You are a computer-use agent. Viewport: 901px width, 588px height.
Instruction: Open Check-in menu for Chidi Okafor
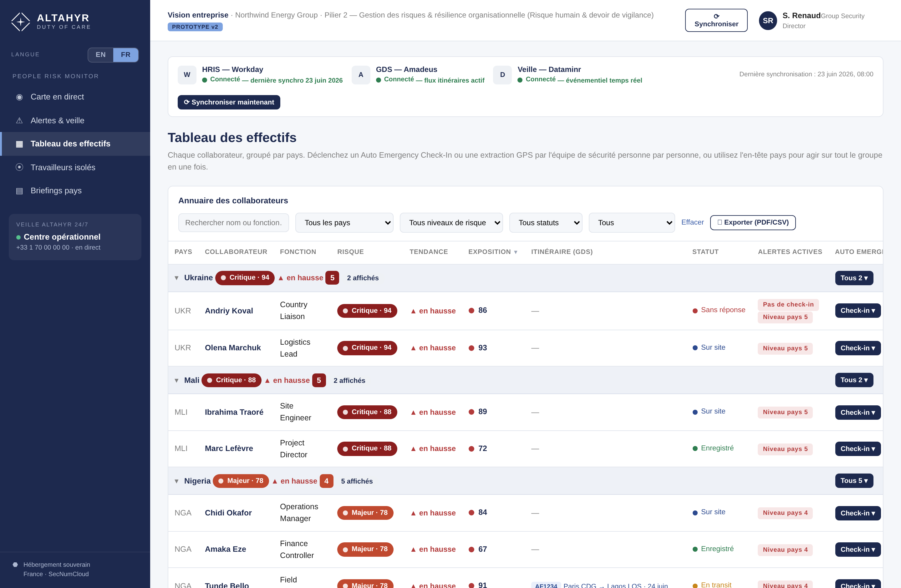pos(858,514)
